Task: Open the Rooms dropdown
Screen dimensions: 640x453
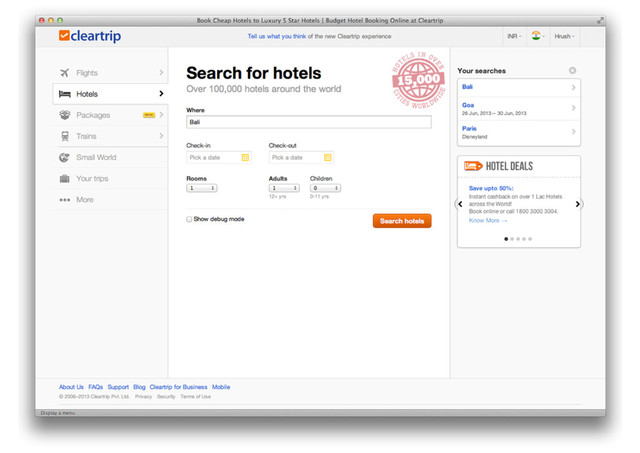Action: pos(202,188)
